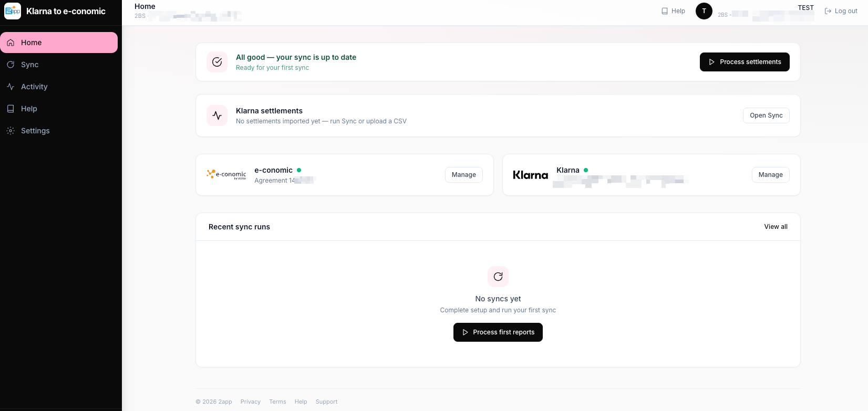
Task: Click the play icon in Process settlements button
Action: tap(712, 62)
